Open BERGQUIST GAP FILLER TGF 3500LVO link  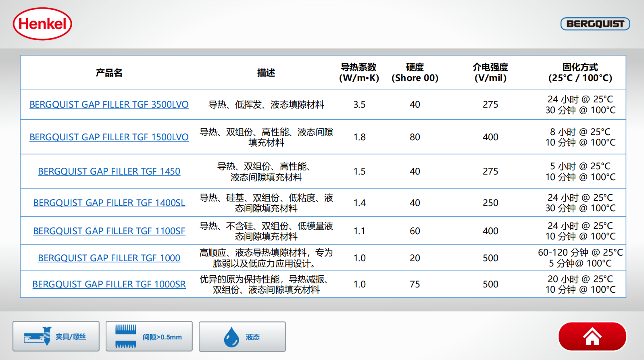109,104
